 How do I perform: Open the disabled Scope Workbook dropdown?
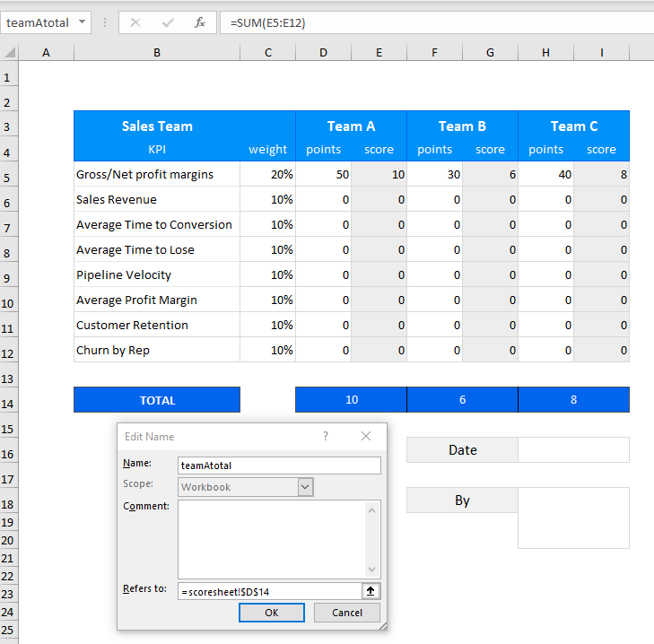(305, 487)
